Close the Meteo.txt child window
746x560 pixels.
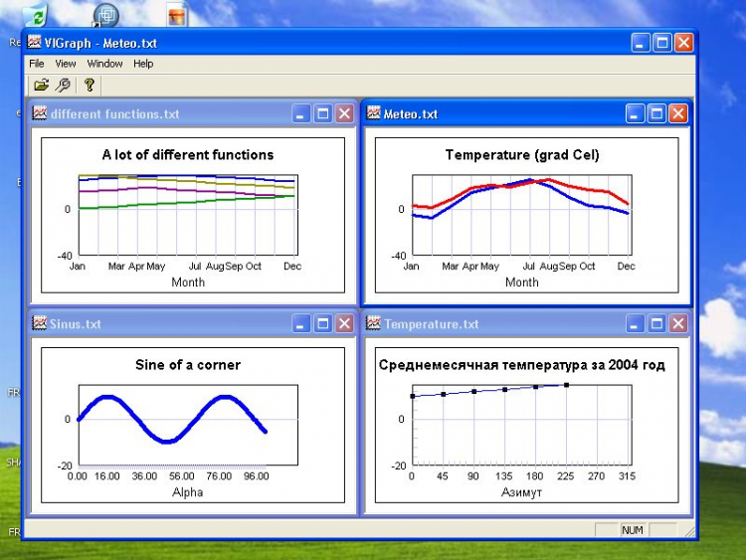[678, 113]
